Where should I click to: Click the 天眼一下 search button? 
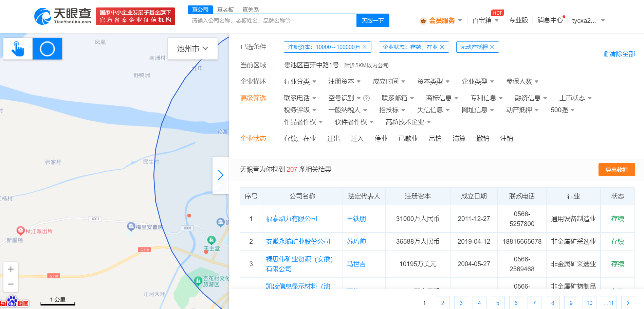373,20
